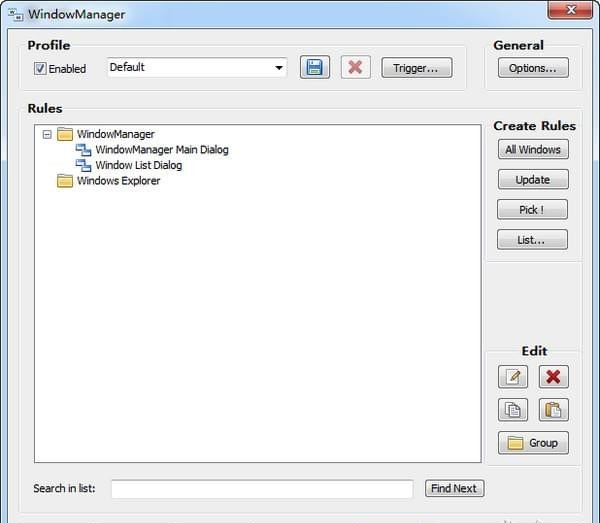This screenshot has height=523, width=600.
Task: Copy the rule with the copy icon
Action: click(513, 410)
